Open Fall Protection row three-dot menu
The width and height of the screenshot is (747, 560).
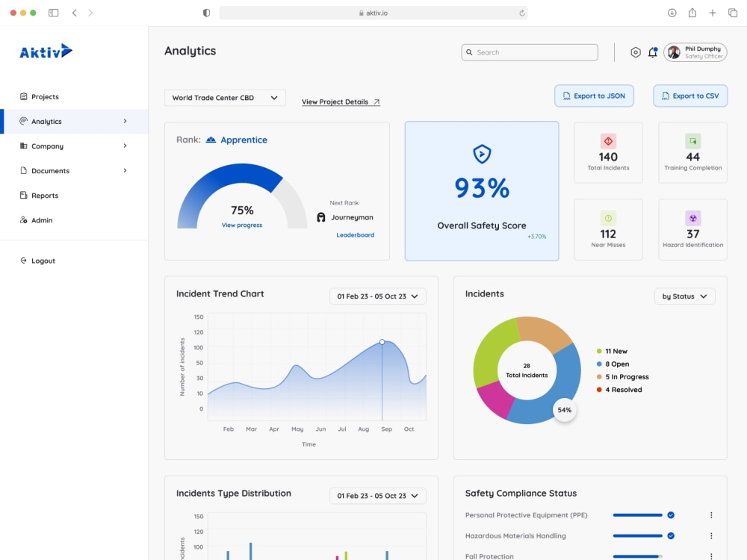pos(711,556)
